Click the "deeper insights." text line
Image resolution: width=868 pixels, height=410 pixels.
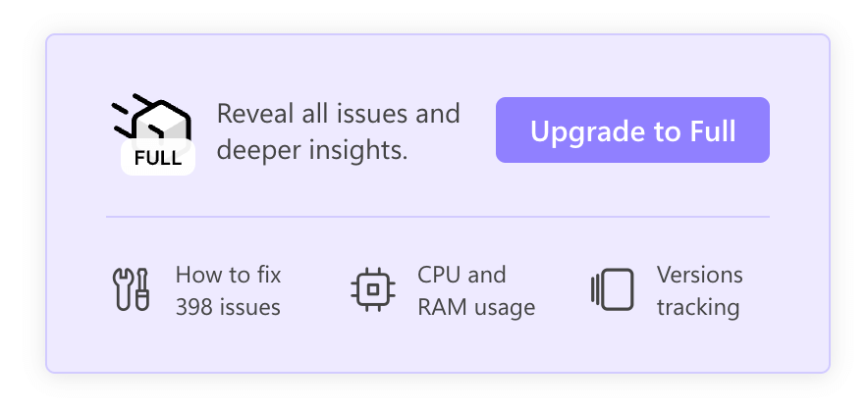tap(312, 151)
